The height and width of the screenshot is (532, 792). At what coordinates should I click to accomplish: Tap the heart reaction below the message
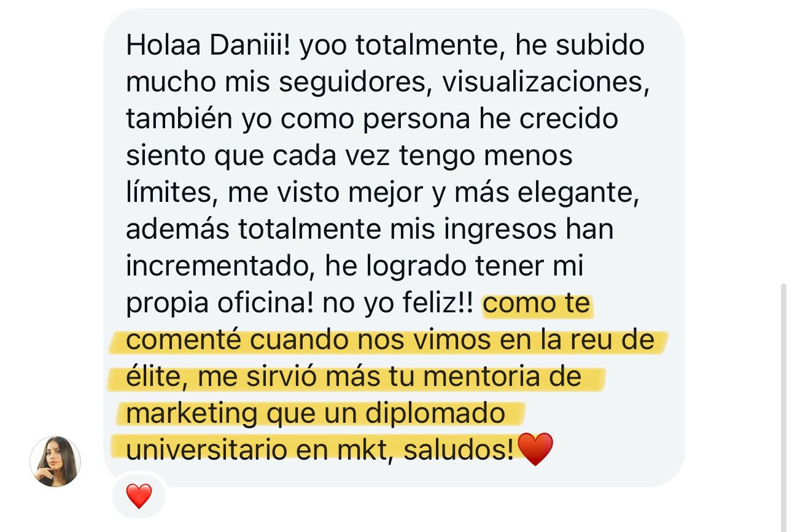coord(139,496)
